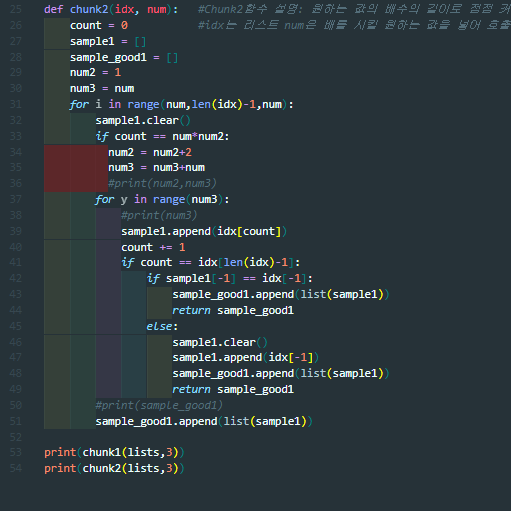
Task: Click line number 54 in the gutter
Action: (16, 468)
